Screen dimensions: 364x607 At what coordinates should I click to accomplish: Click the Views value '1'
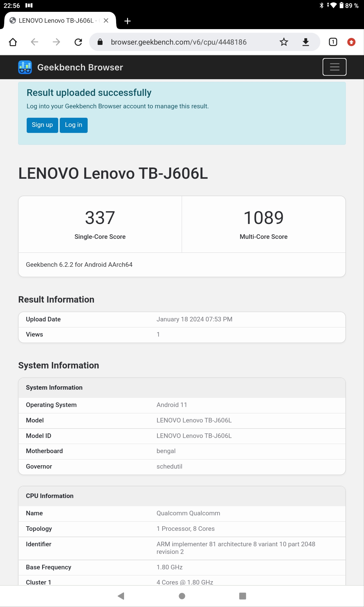pyautogui.click(x=158, y=334)
